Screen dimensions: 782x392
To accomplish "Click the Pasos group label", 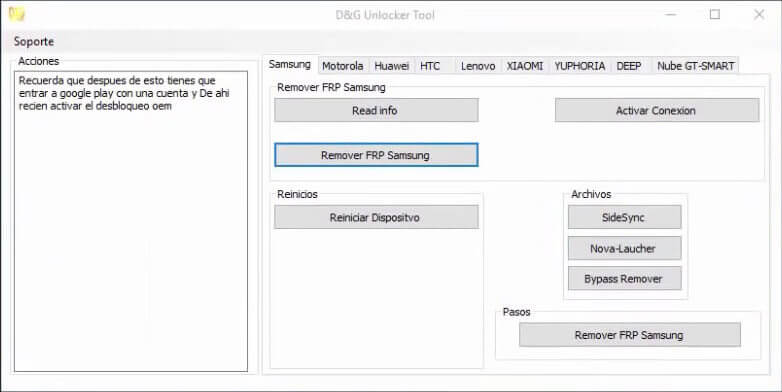I will [516, 312].
